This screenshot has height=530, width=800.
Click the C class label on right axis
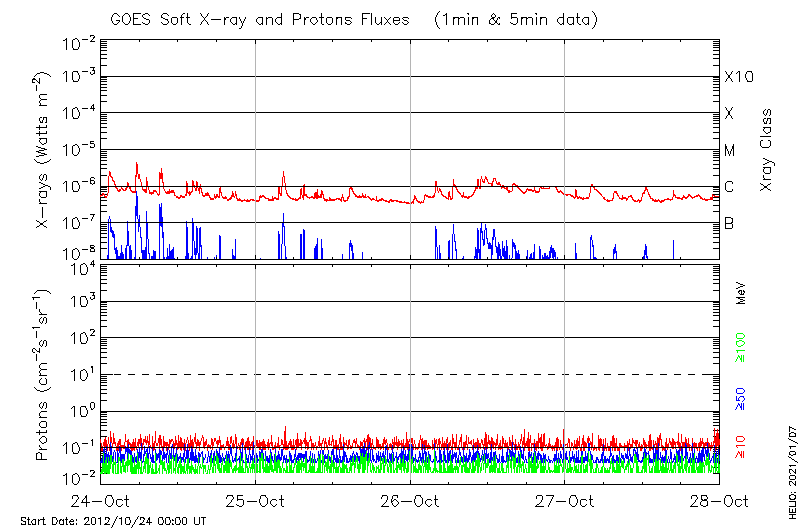729,187
